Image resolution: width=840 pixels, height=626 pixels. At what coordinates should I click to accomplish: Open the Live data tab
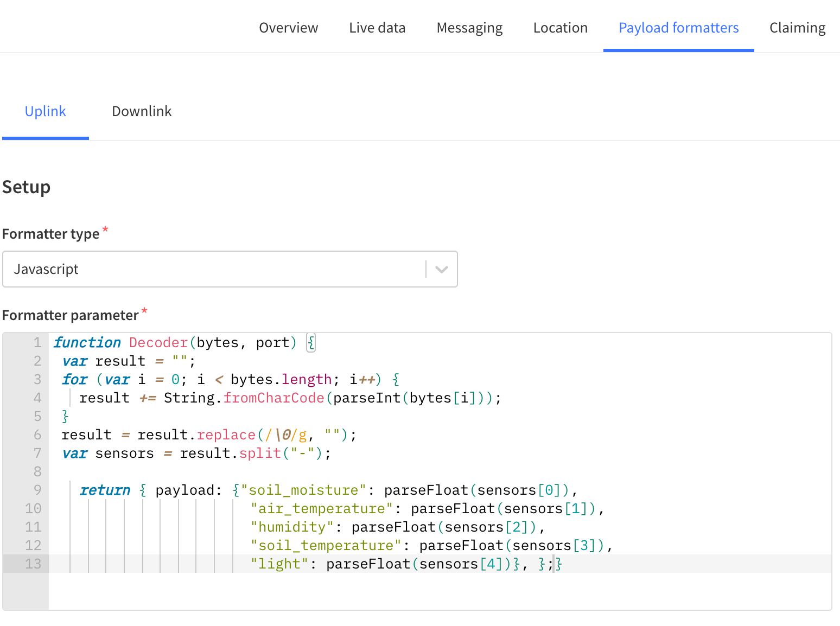pos(377,28)
